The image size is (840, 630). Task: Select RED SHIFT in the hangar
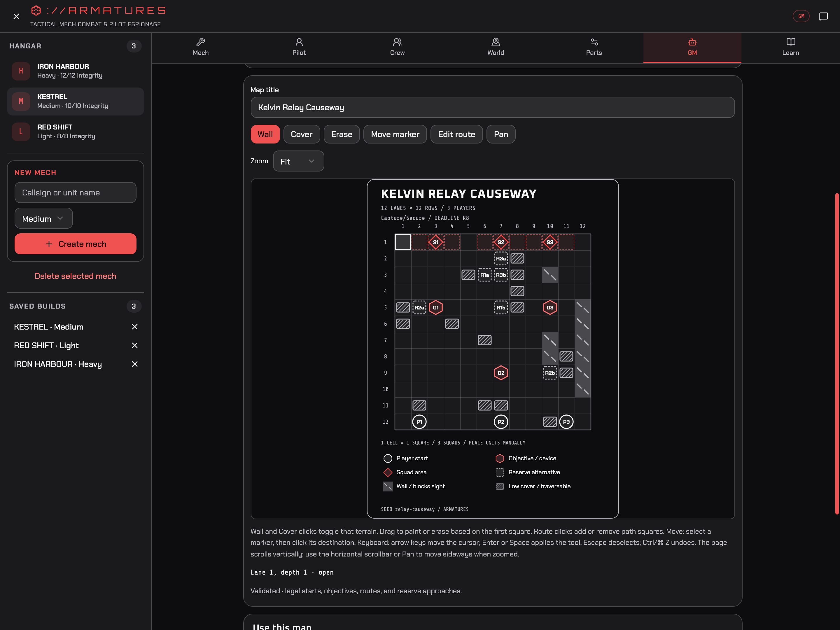coord(76,132)
